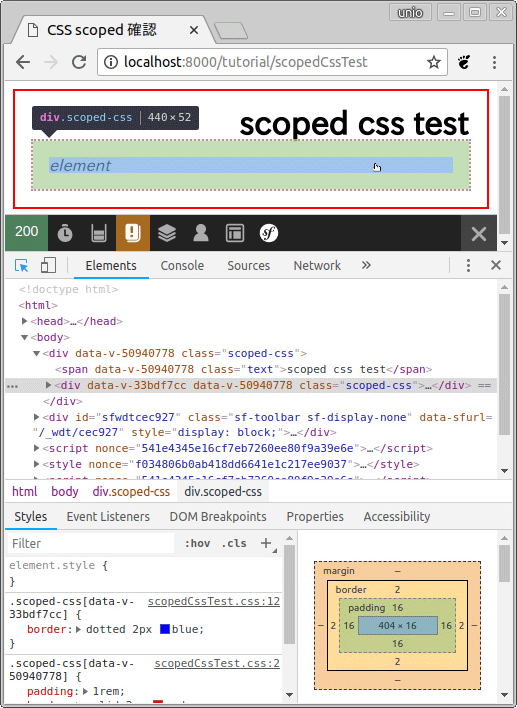Expand the style nonce node

pos(37,464)
